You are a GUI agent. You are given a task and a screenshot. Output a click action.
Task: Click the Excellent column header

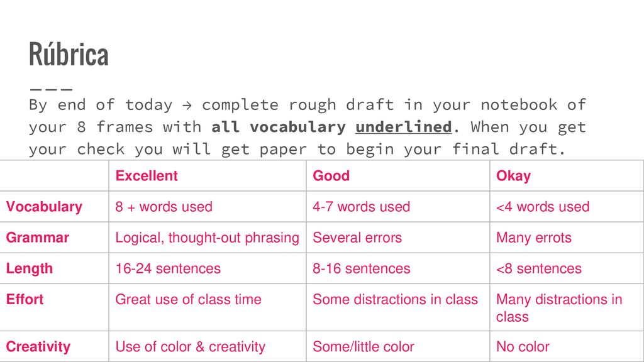click(146, 176)
